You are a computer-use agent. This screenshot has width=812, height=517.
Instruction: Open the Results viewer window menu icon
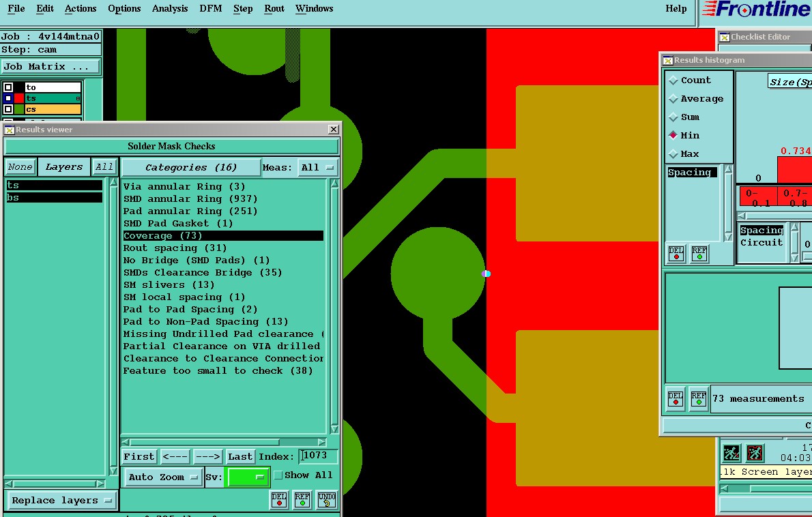coord(10,130)
